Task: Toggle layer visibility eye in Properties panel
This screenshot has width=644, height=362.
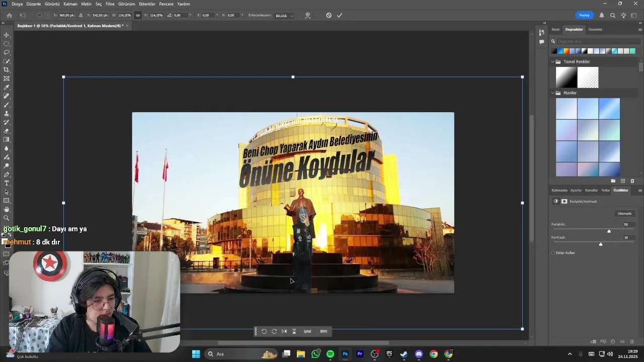Action: click(622, 342)
